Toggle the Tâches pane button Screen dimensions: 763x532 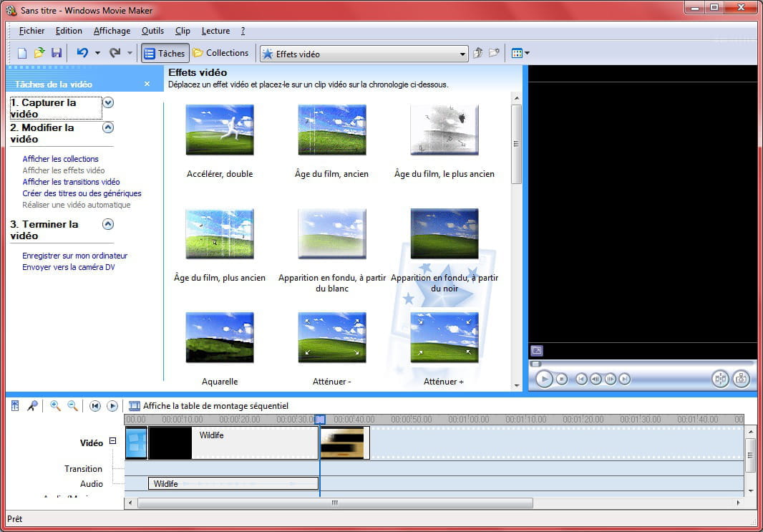tap(165, 53)
